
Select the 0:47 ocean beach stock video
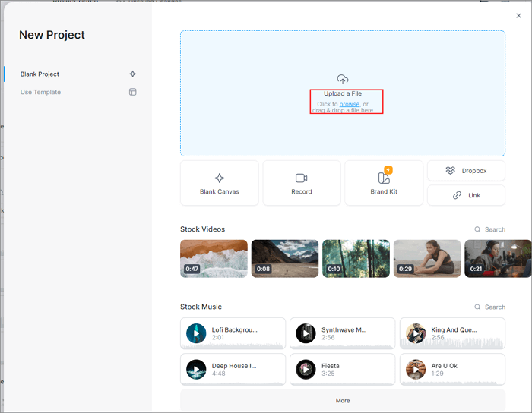pyautogui.click(x=214, y=259)
